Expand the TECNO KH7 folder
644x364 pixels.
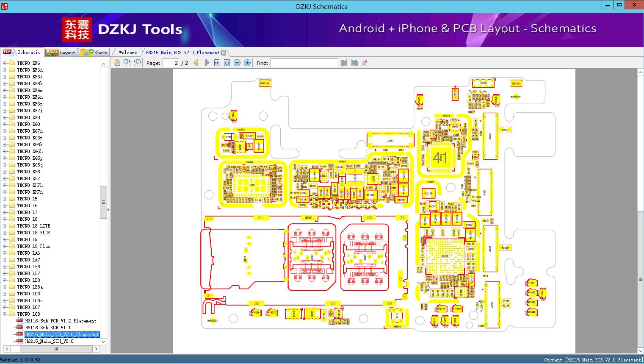pos(5,178)
